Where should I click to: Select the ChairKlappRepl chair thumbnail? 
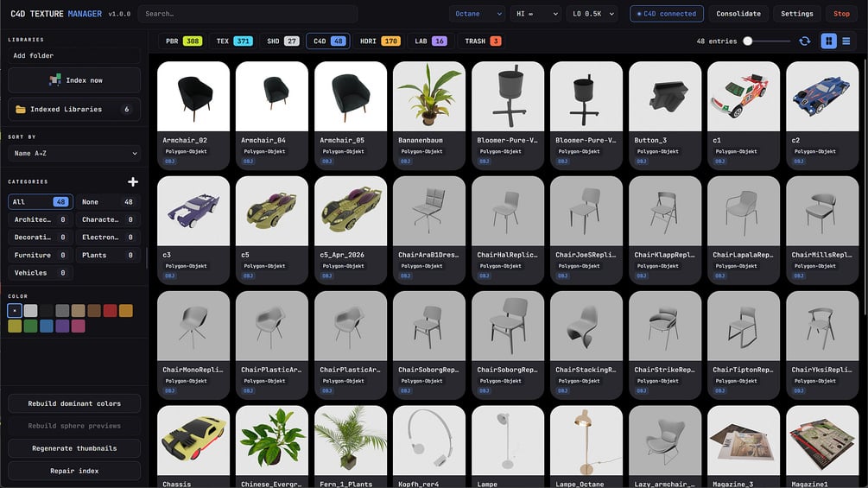(x=665, y=211)
